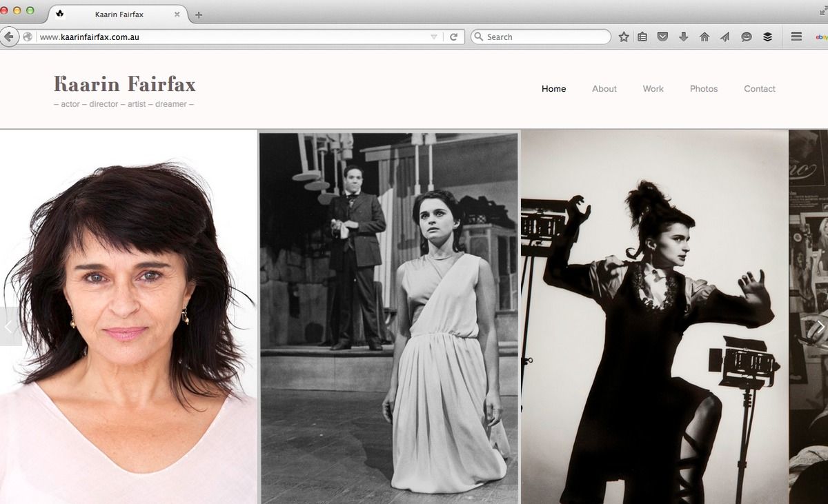828x504 pixels.
Task: Open the Home navigation item
Action: tap(553, 89)
